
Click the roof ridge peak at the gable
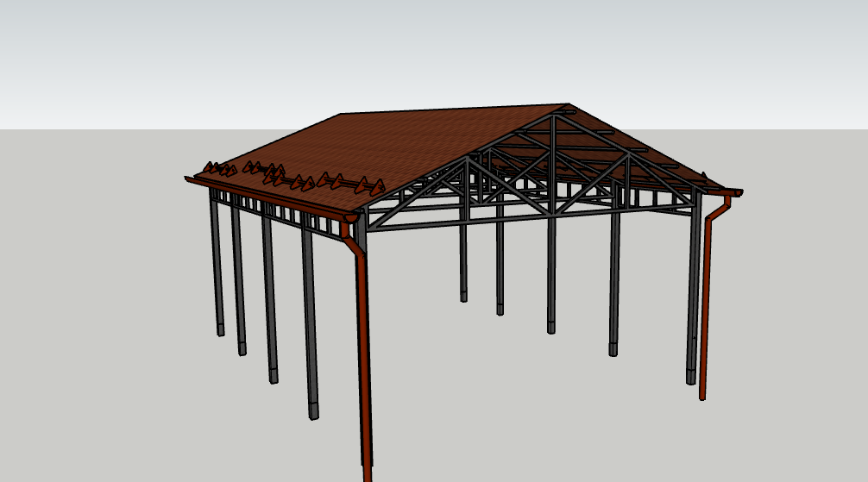[x=567, y=107]
